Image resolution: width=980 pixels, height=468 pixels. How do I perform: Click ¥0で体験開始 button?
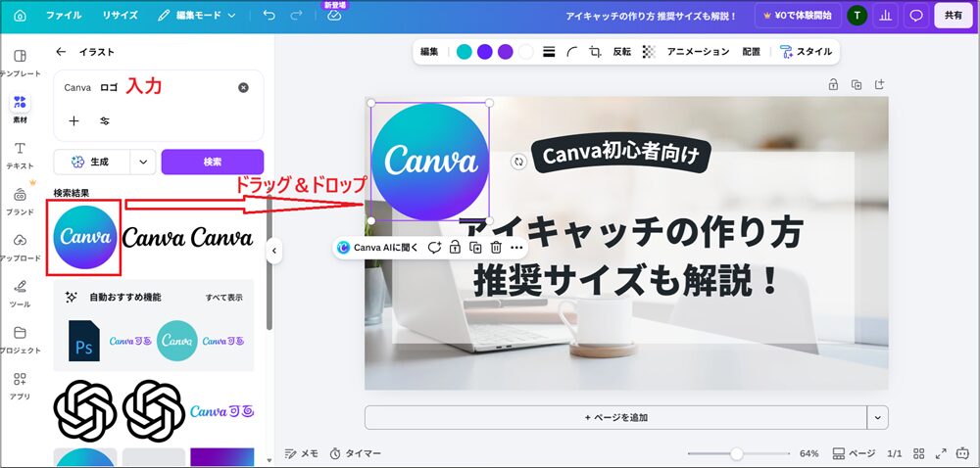798,16
